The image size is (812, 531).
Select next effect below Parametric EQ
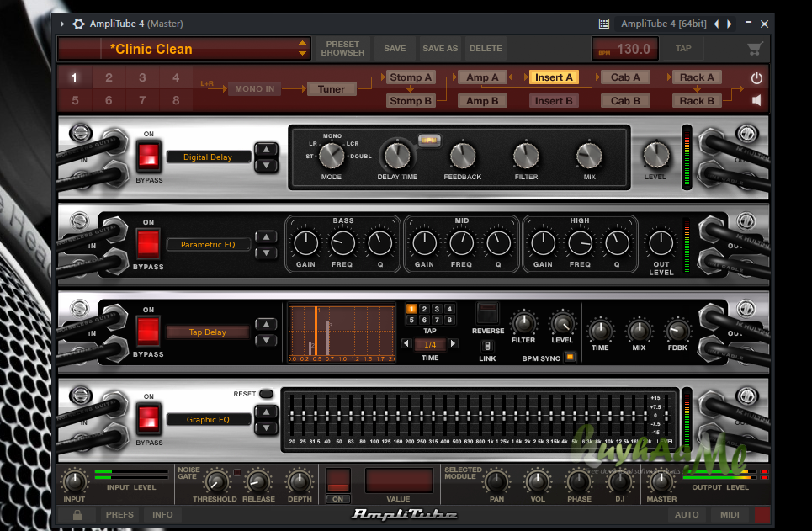266,252
